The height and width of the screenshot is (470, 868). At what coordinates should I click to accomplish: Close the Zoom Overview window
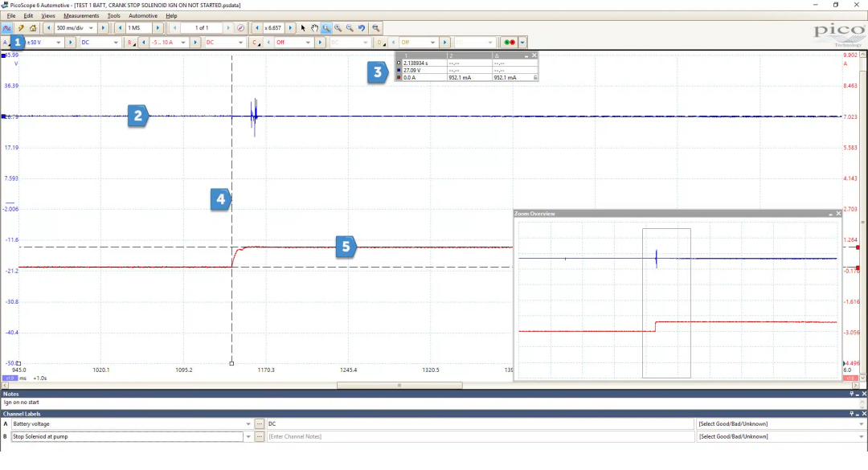838,214
